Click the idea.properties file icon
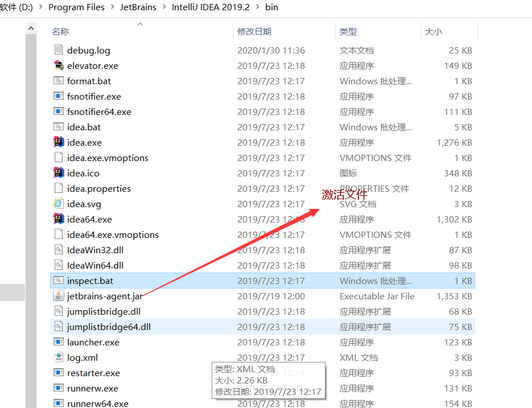532x408 pixels. [59, 188]
